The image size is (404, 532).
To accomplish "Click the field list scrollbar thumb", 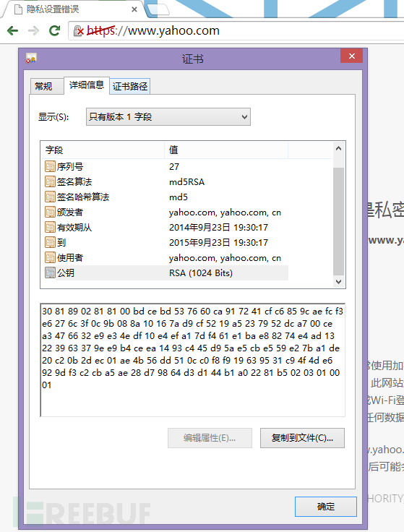I will (x=338, y=221).
